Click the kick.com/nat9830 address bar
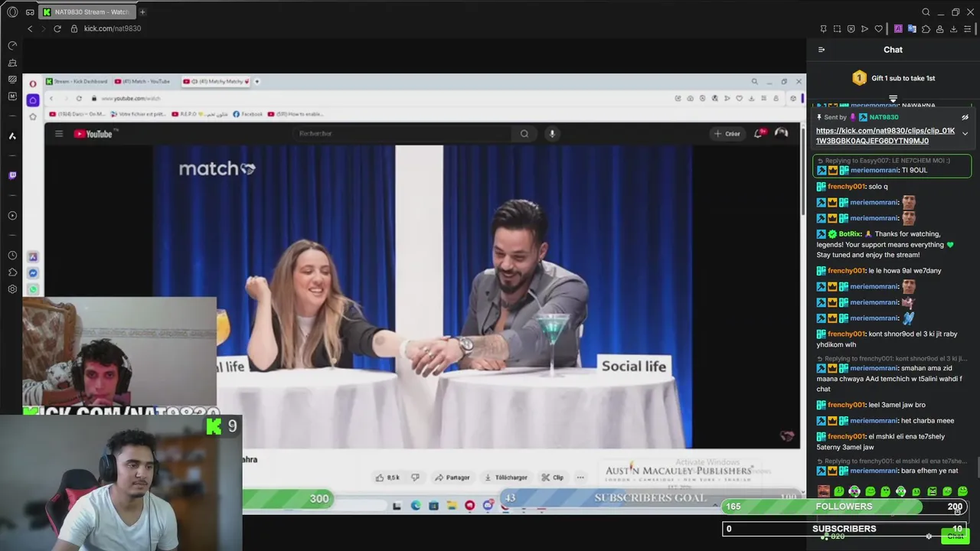 [x=113, y=28]
